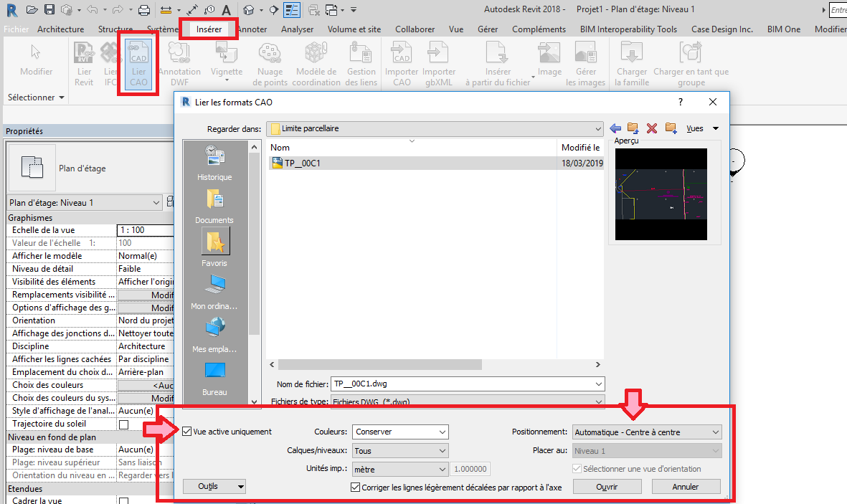This screenshot has width=847, height=504.
Task: Uncheck Vue active uniquement checkbox
Action: [x=187, y=432]
